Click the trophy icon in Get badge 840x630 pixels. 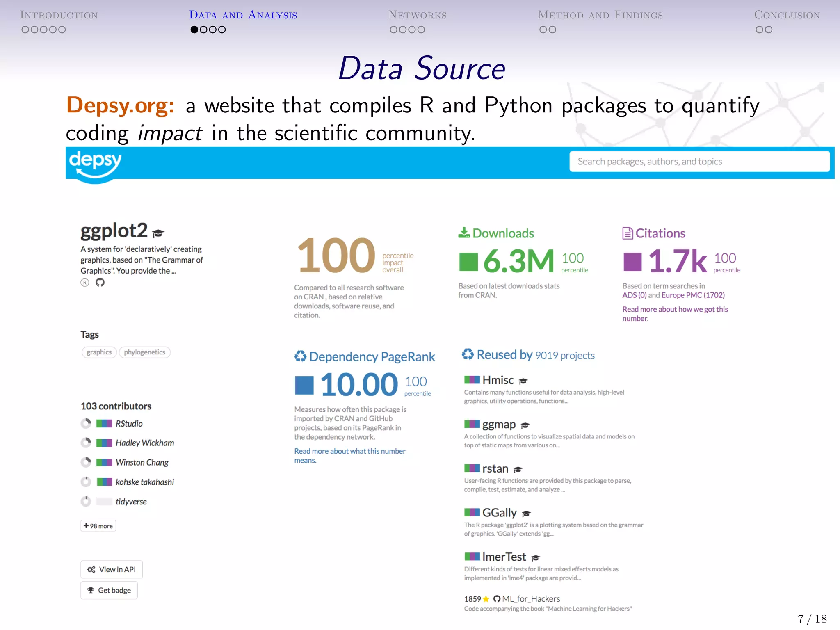point(91,590)
